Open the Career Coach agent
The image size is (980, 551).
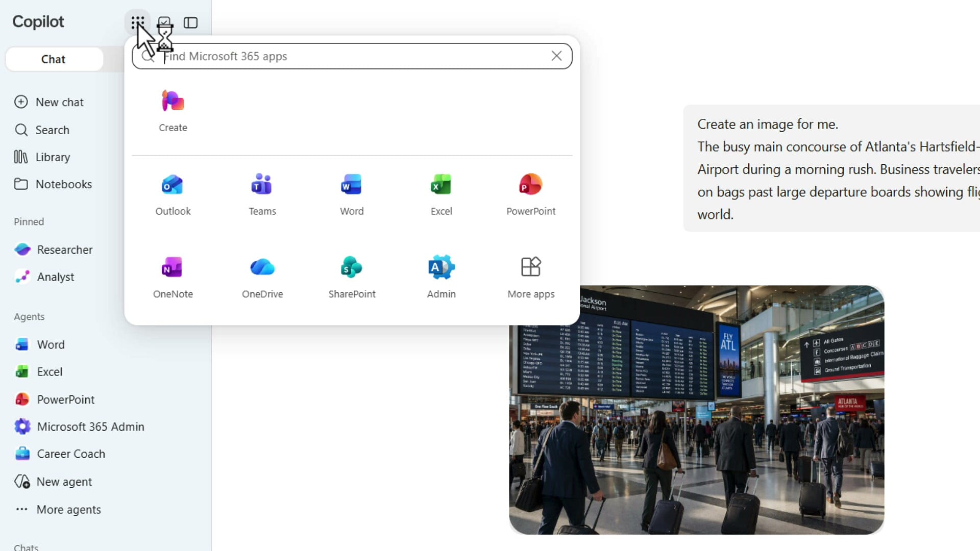(x=60, y=454)
